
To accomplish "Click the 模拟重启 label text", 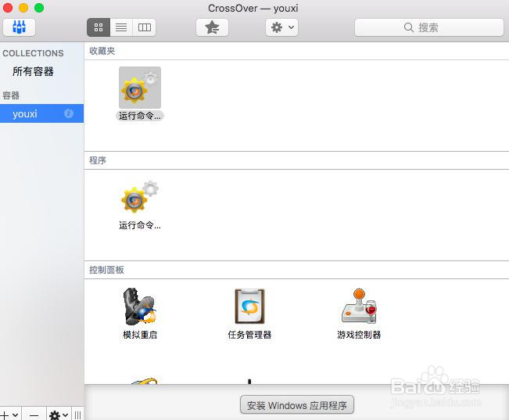I will [140, 335].
